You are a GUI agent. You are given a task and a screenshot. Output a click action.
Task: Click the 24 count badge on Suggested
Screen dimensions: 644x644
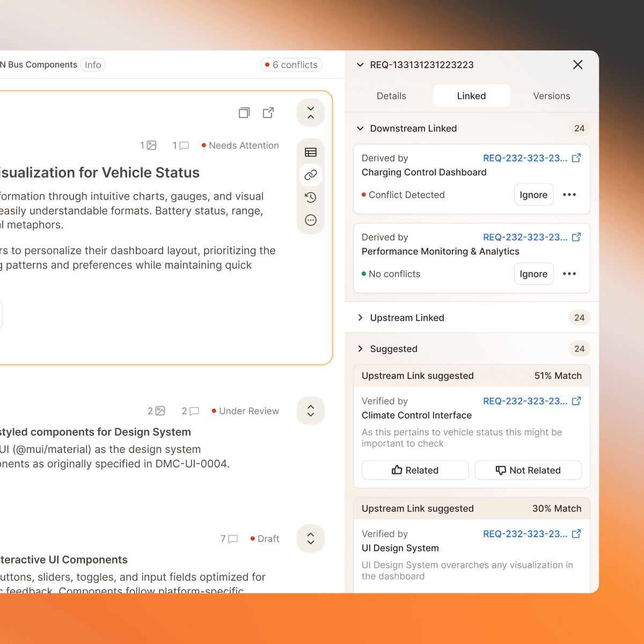580,349
